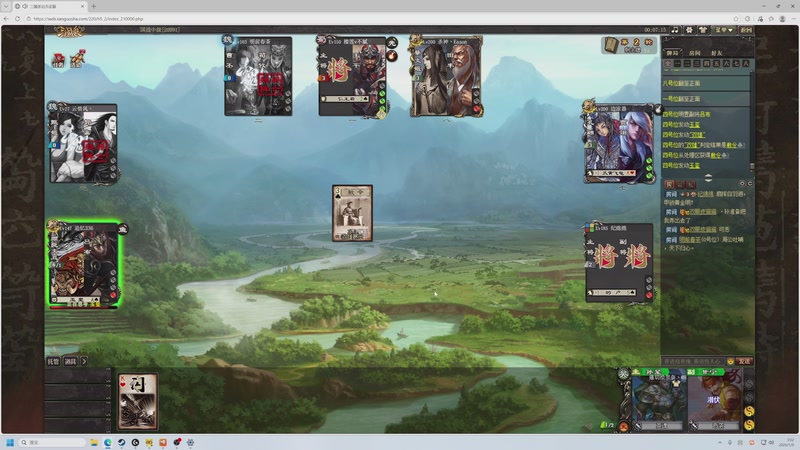
Task: Open Windows Start menu
Action: (10, 442)
